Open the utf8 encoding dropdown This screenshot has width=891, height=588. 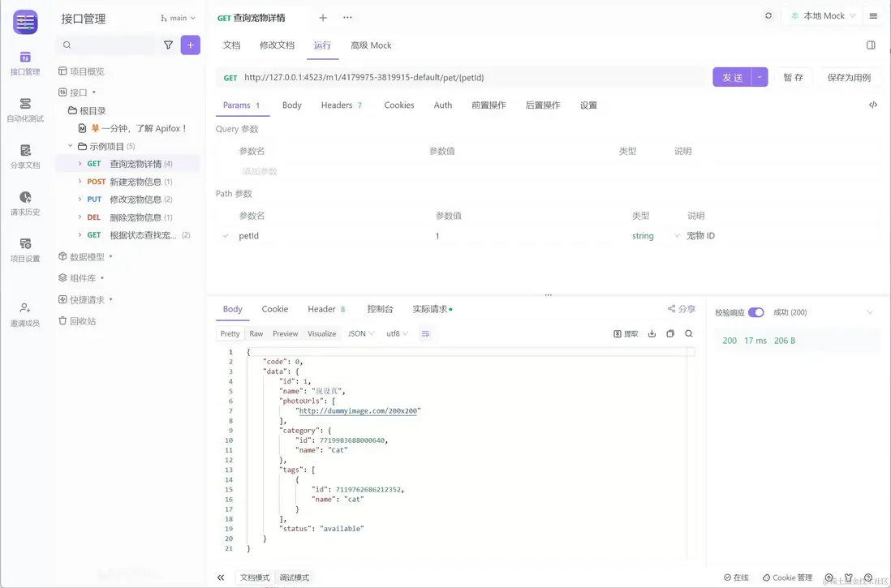397,333
